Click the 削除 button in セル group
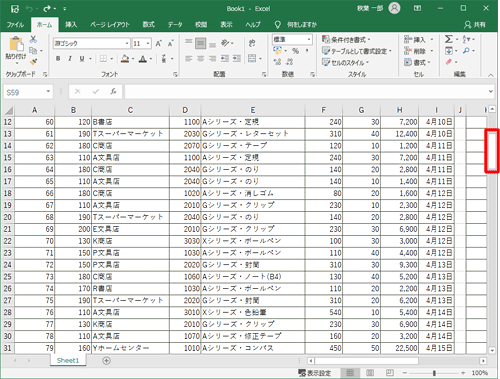Image resolution: width=500 pixels, height=379 pixels. (419, 51)
